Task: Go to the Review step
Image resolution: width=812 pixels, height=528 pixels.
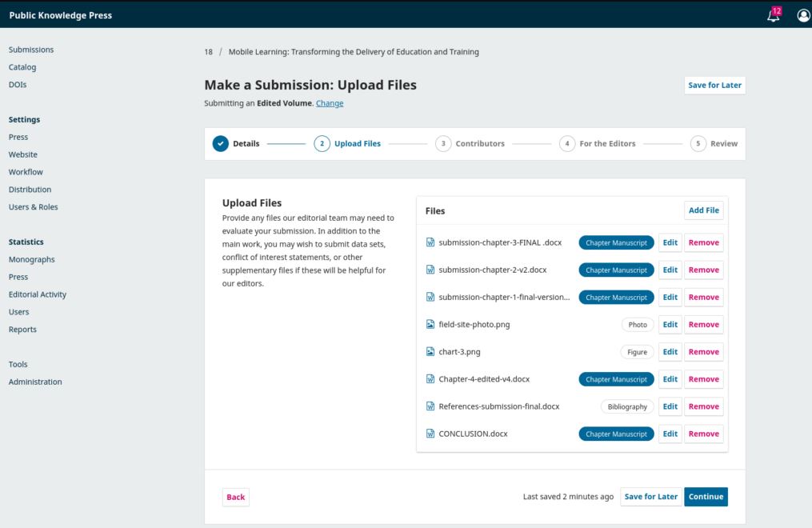Action: 714,143
